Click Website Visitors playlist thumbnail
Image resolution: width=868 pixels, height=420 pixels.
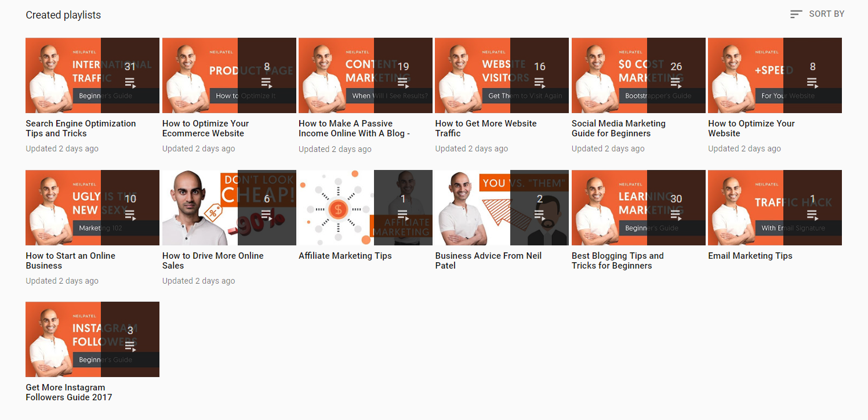502,75
